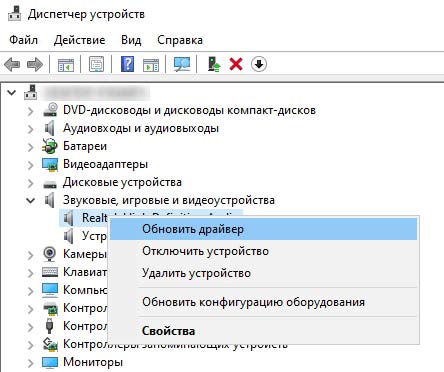Open Свойства from the context menu
Image resolution: width=444 pixels, height=372 pixels.
(x=263, y=331)
